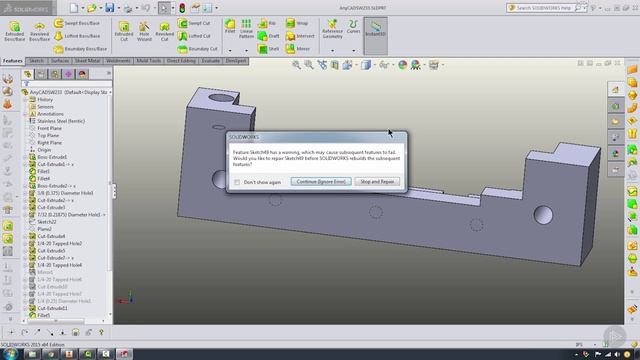Open the Curves dropdown arrow
This screenshot has width=640, height=360.
pyautogui.click(x=353, y=51)
